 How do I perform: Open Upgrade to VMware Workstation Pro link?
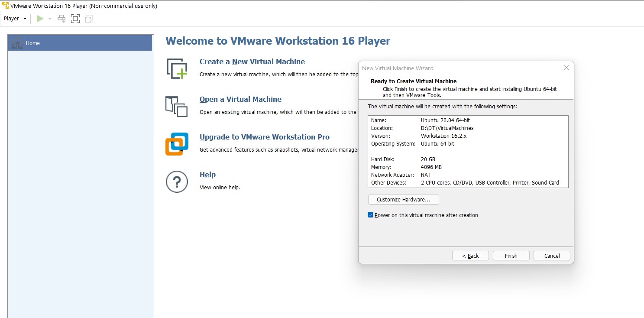click(x=265, y=137)
